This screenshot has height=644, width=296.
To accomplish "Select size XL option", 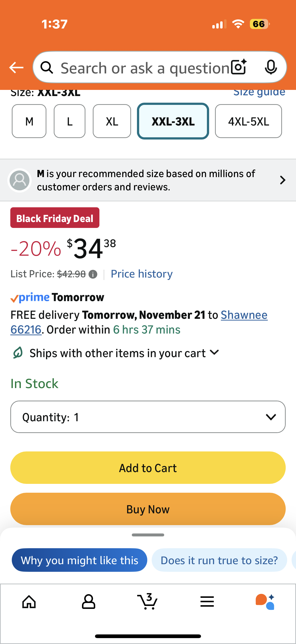I will click(112, 121).
